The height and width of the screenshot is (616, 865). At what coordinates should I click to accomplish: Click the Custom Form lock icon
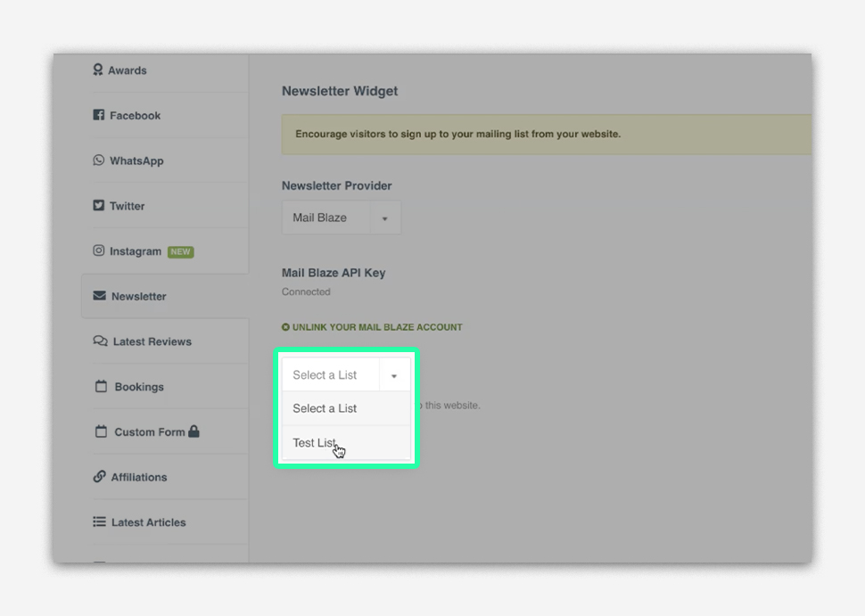(194, 431)
